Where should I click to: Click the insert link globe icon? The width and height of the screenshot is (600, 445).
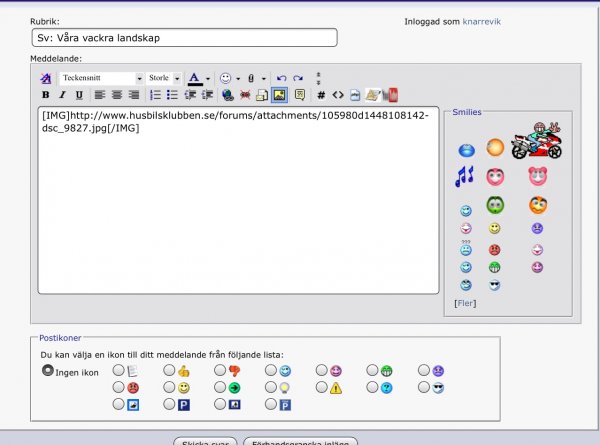[227, 95]
